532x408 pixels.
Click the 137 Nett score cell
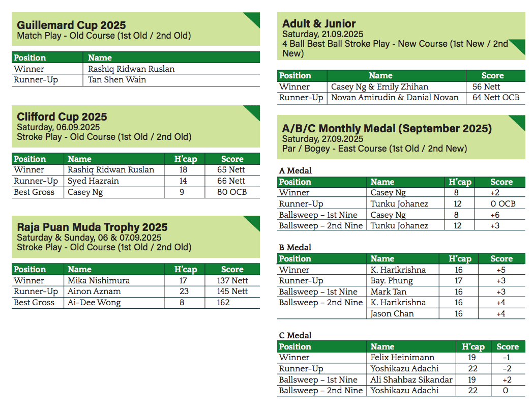(x=232, y=280)
